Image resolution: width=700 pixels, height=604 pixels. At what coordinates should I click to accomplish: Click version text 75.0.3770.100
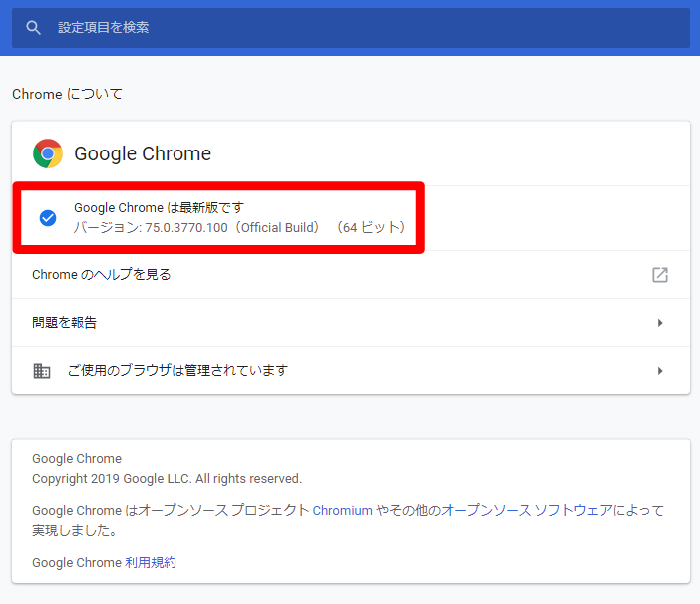click(186, 228)
